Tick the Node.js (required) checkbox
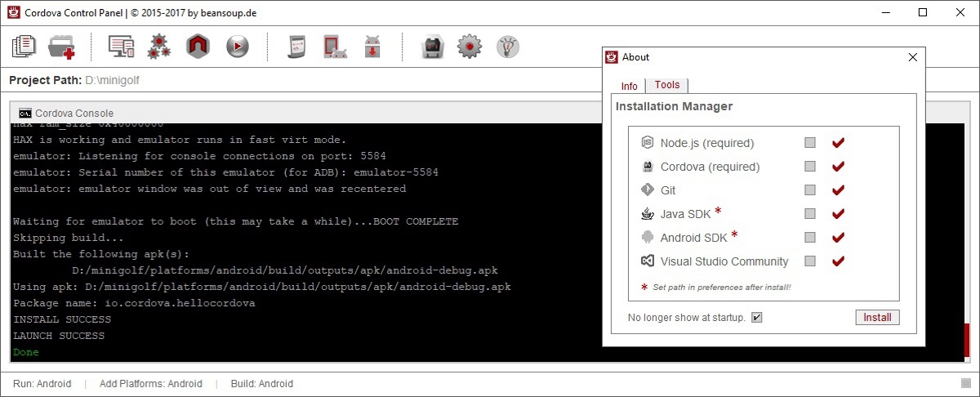Image resolution: width=980 pixels, height=397 pixels. click(810, 143)
